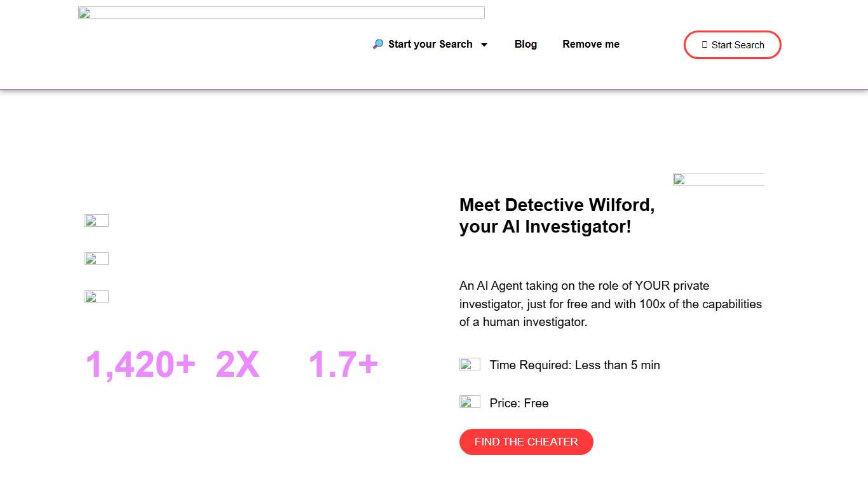Viewport: 868px width, 488px height.
Task: Click the 1.7+ statistic
Action: pos(343,363)
